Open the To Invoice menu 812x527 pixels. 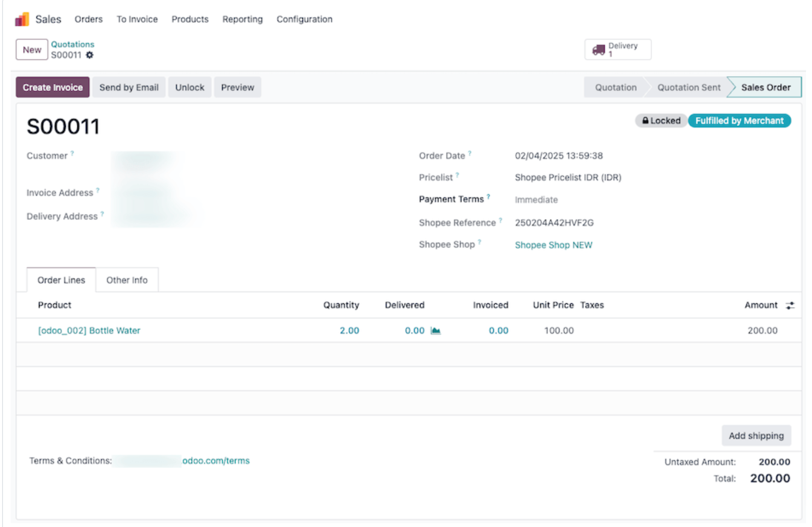(x=137, y=19)
